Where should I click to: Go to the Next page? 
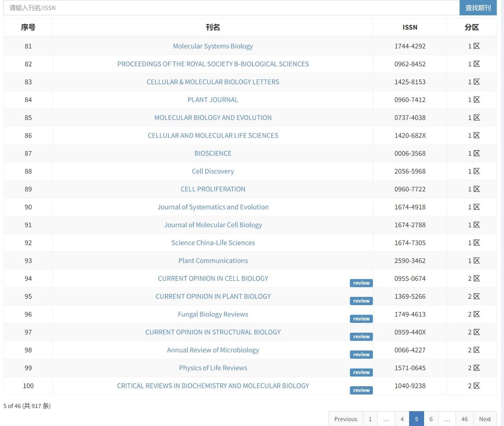(x=485, y=419)
